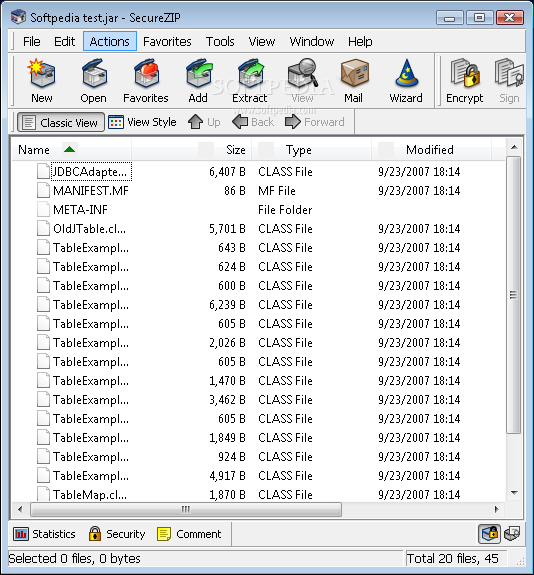534x575 pixels.
Task: Select the OldJTable.cl... file
Action: click(x=89, y=229)
